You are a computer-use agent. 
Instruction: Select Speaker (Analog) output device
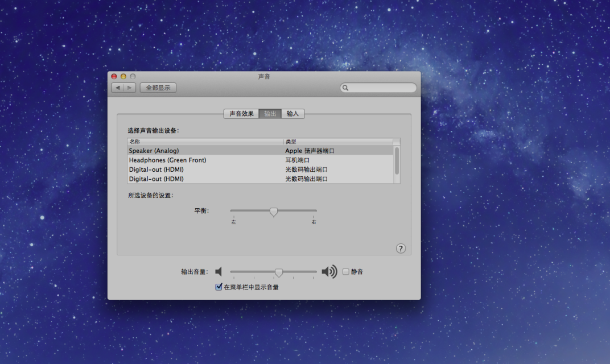[205, 151]
